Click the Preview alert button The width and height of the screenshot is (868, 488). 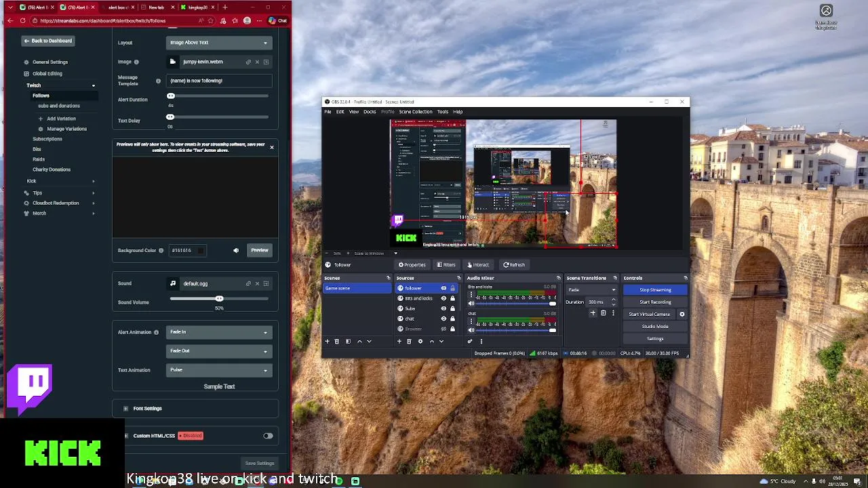(260, 250)
